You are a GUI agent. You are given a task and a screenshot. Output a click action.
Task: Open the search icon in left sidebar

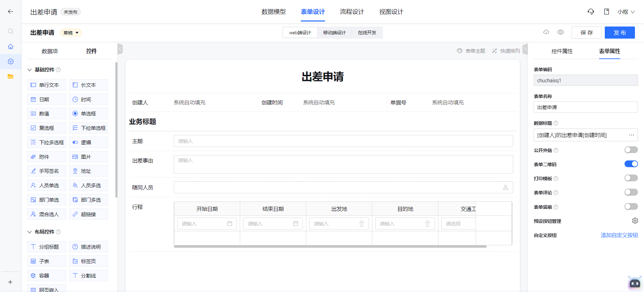click(x=11, y=31)
